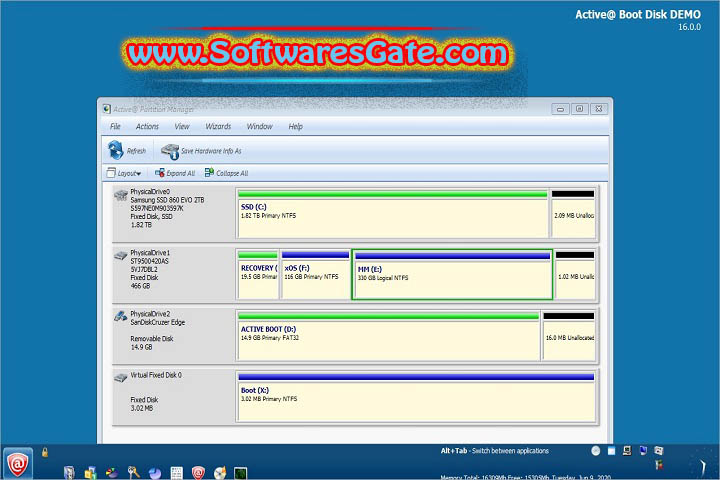The image size is (720, 480).
Task: Click 'SanDiskCruzer Edge' drive text
Action: [158, 322]
